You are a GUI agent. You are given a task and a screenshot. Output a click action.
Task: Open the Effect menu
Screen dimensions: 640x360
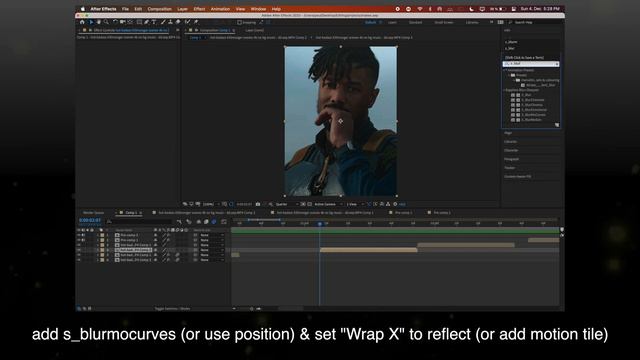tap(199, 9)
